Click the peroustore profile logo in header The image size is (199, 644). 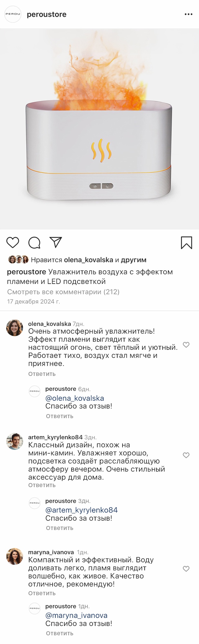click(13, 14)
